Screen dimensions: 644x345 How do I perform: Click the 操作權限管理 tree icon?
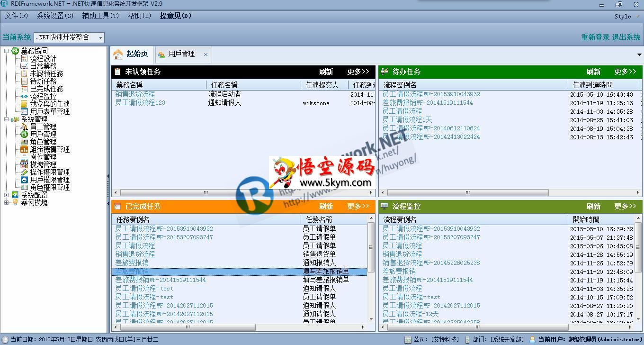point(24,172)
